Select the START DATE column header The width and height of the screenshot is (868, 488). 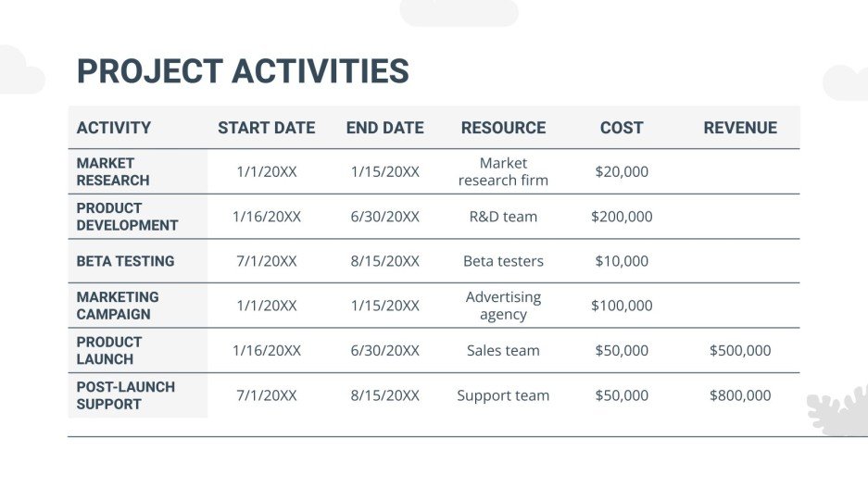tap(266, 128)
